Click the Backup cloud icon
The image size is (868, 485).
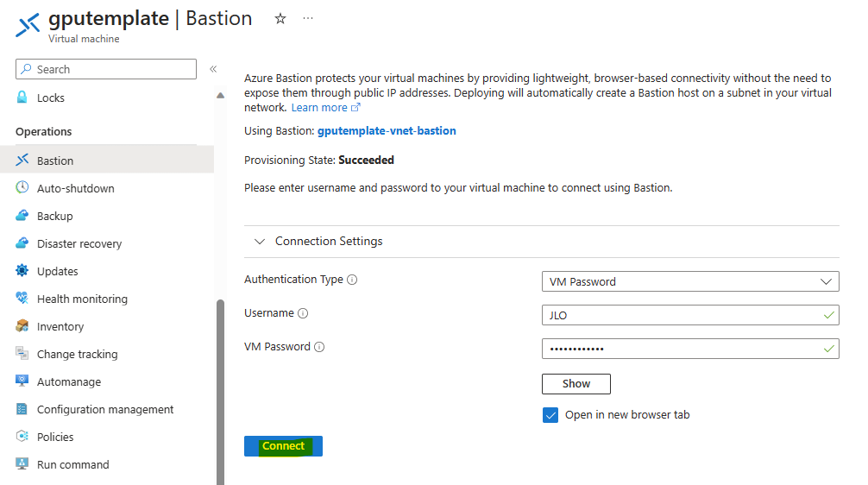[22, 216]
